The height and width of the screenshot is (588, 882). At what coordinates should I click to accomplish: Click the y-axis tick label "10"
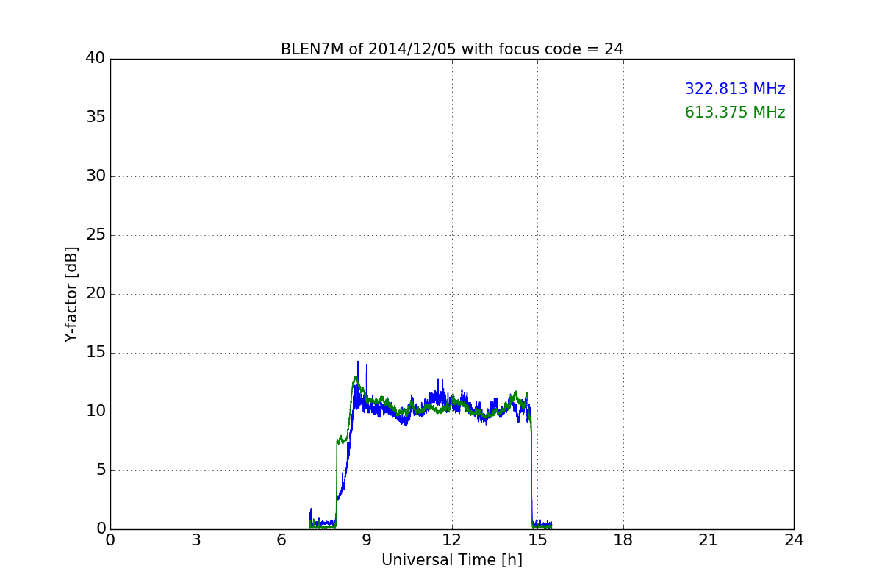point(96,412)
